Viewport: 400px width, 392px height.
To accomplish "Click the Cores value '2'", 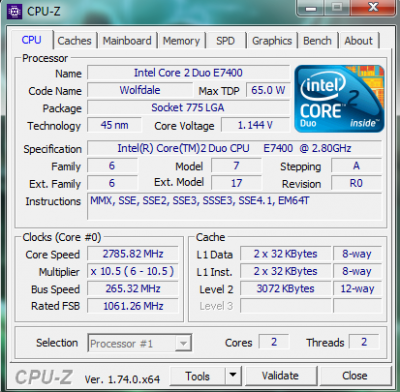I will [274, 342].
